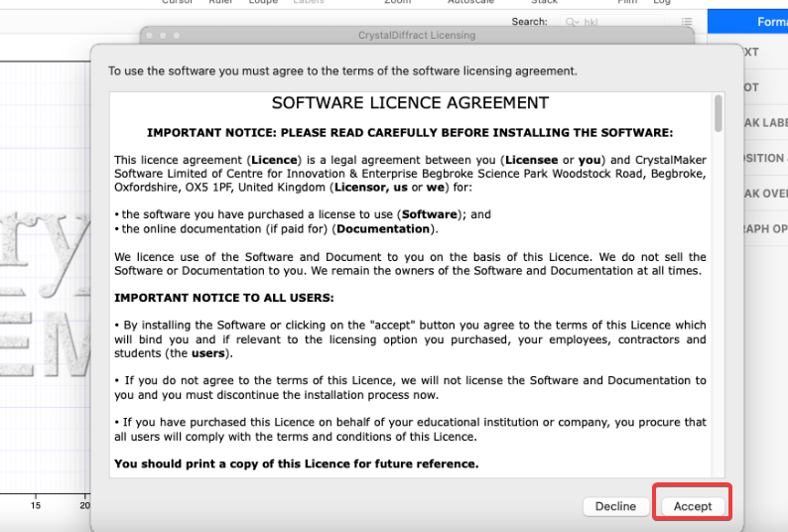Click the SOFTWARE LICENCE AGREEMENT heading
The height and width of the screenshot is (532, 788).
[410, 103]
